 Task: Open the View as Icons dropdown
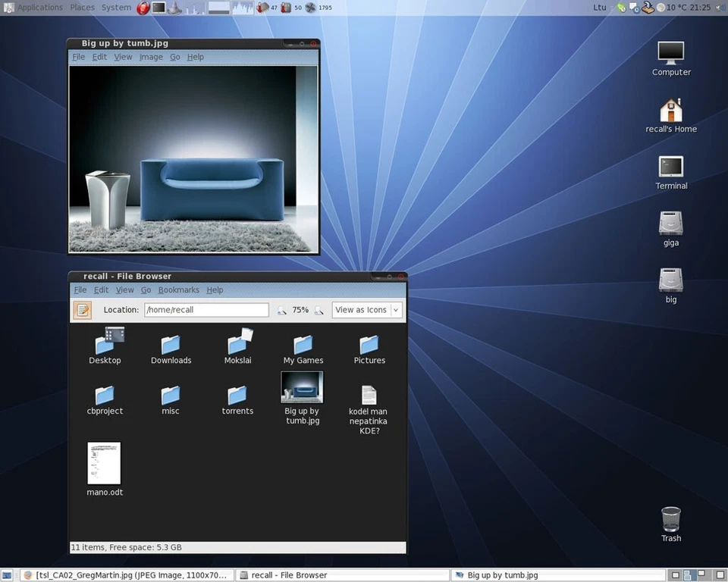coord(367,310)
